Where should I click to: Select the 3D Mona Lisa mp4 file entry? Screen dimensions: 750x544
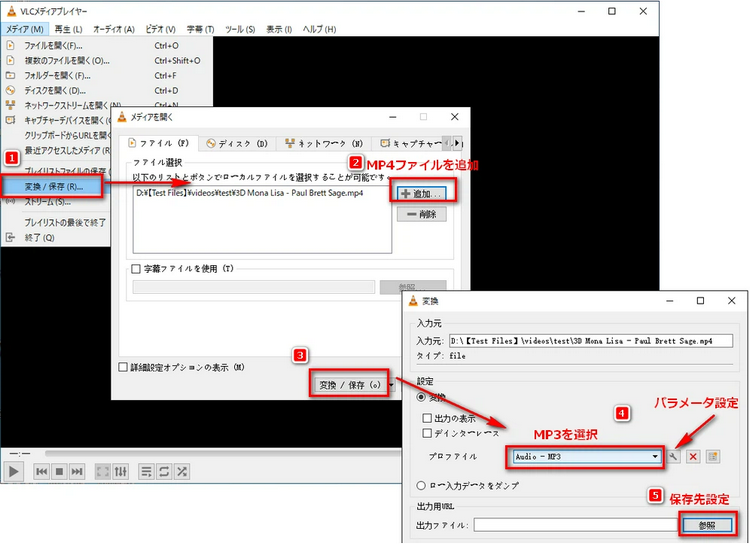250,193
